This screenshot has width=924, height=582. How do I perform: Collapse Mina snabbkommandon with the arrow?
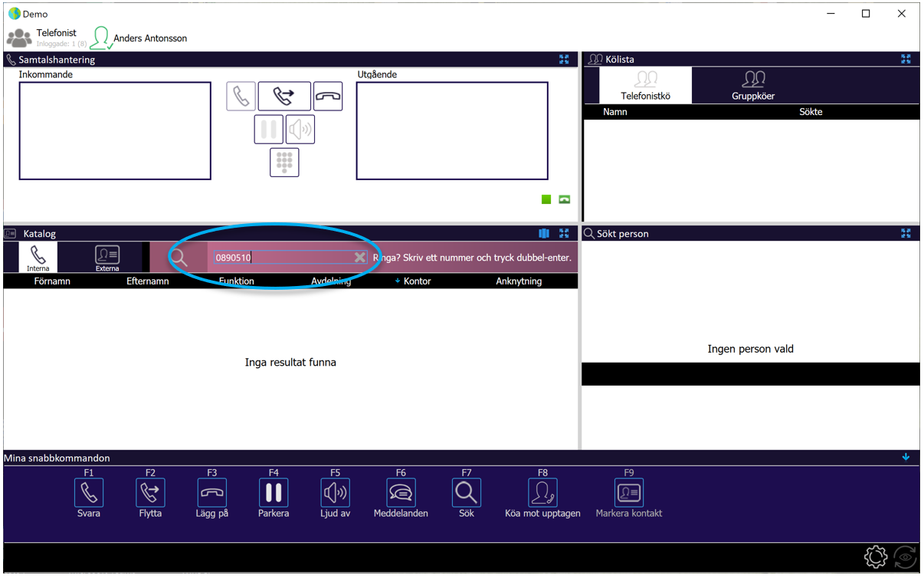tap(906, 457)
